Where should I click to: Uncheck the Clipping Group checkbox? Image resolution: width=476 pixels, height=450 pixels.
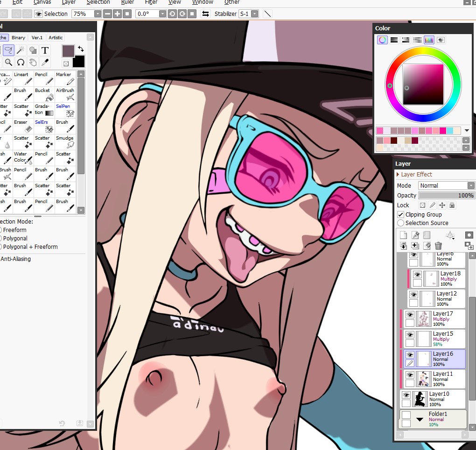pos(401,214)
